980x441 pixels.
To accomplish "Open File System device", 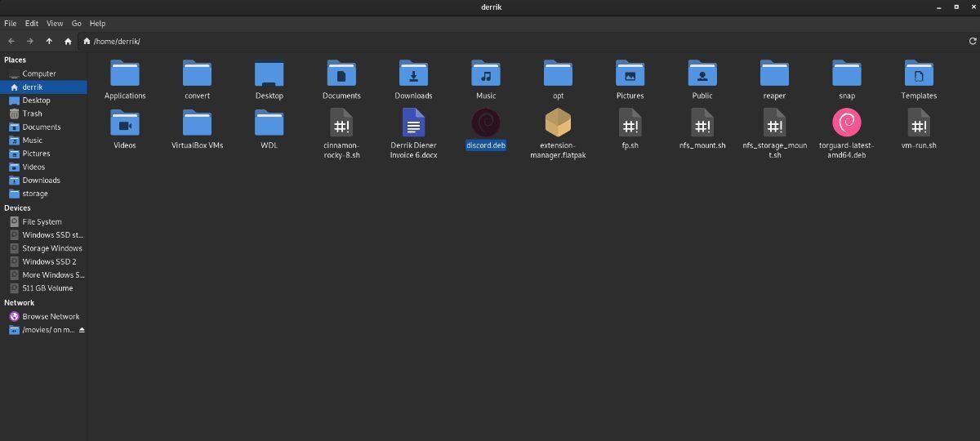I will (x=43, y=221).
